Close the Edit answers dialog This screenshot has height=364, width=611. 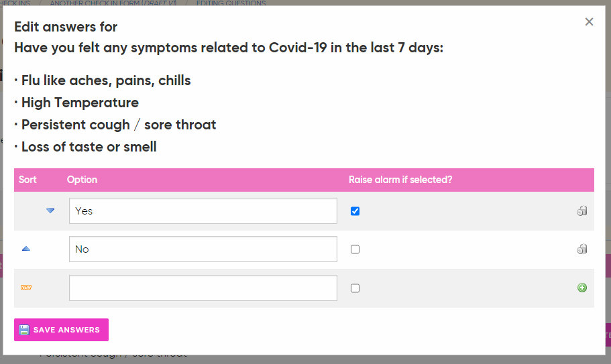pyautogui.click(x=589, y=22)
